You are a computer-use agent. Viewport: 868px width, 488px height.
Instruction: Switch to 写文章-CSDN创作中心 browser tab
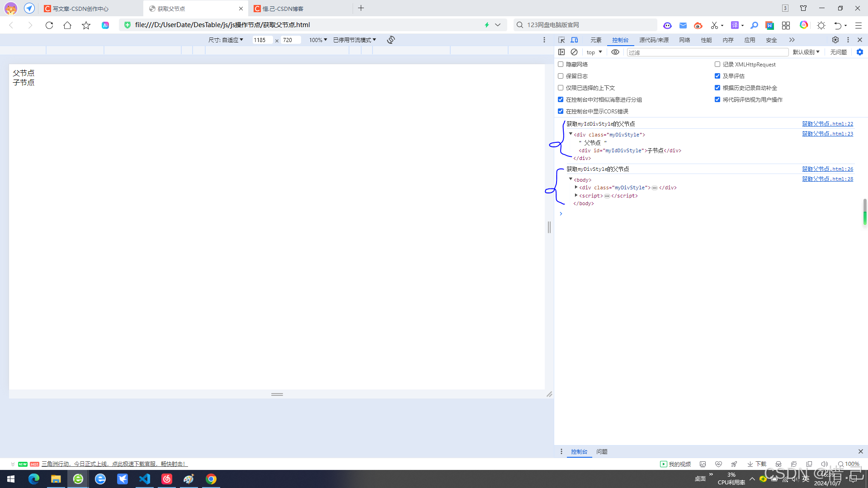90,9
